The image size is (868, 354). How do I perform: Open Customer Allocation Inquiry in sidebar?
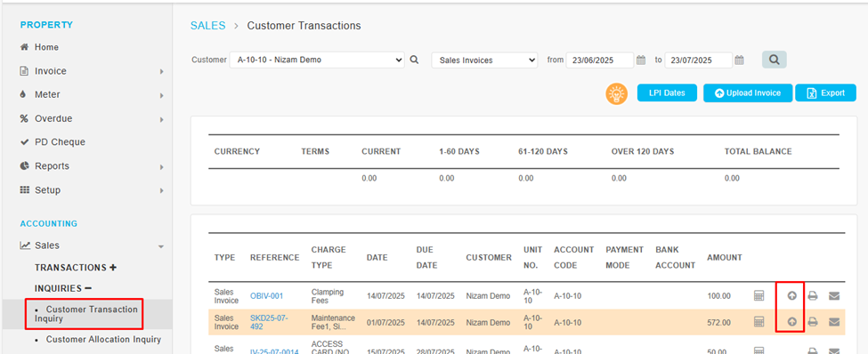point(103,339)
